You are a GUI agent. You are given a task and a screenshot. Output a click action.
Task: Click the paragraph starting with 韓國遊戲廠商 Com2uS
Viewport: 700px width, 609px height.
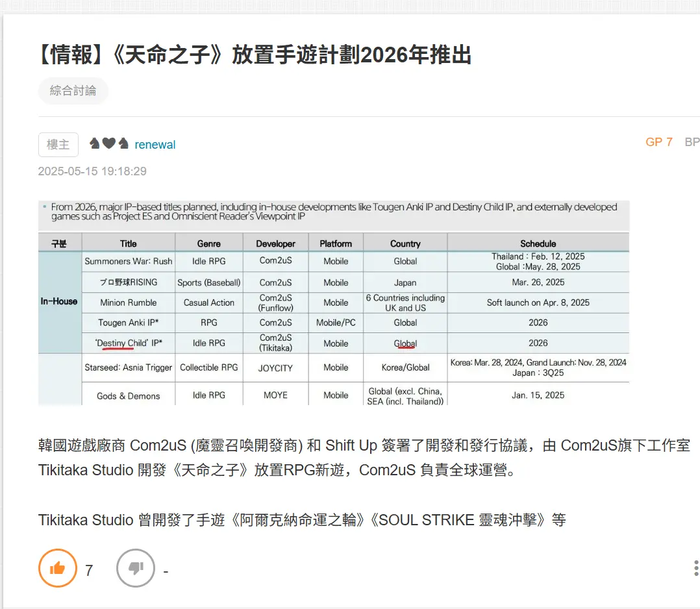(x=364, y=457)
